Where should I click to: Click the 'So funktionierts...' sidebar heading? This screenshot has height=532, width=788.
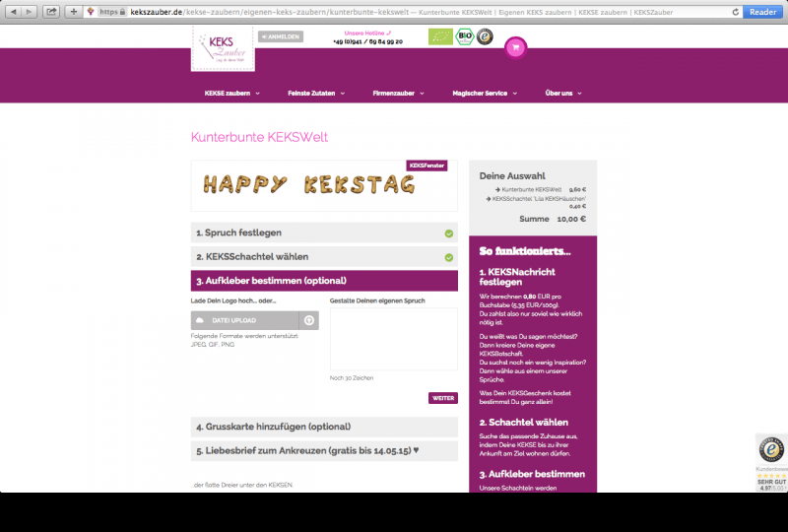coord(525,251)
